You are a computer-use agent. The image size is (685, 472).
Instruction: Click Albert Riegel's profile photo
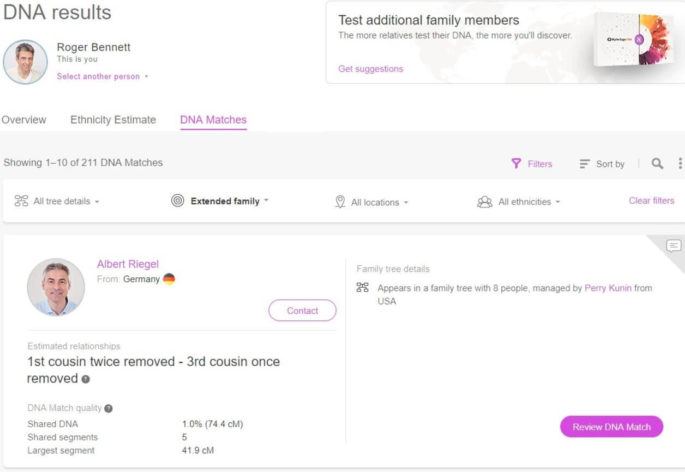[x=56, y=287]
